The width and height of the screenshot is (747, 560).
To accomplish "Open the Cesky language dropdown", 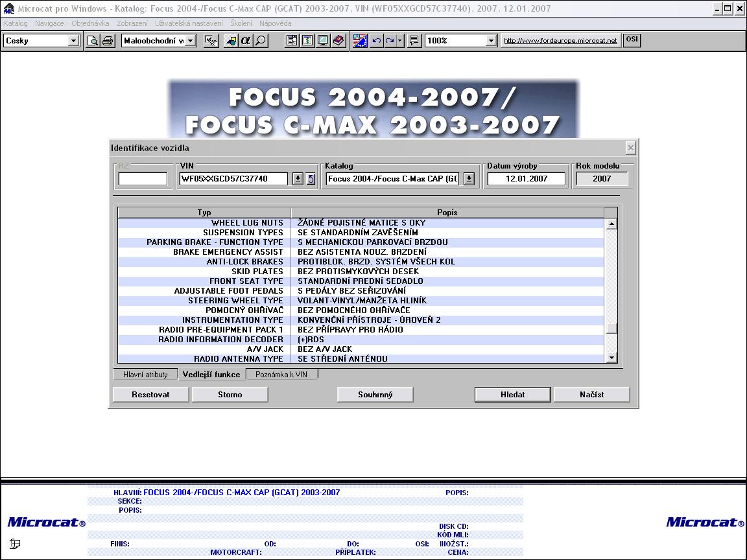I will pos(73,41).
